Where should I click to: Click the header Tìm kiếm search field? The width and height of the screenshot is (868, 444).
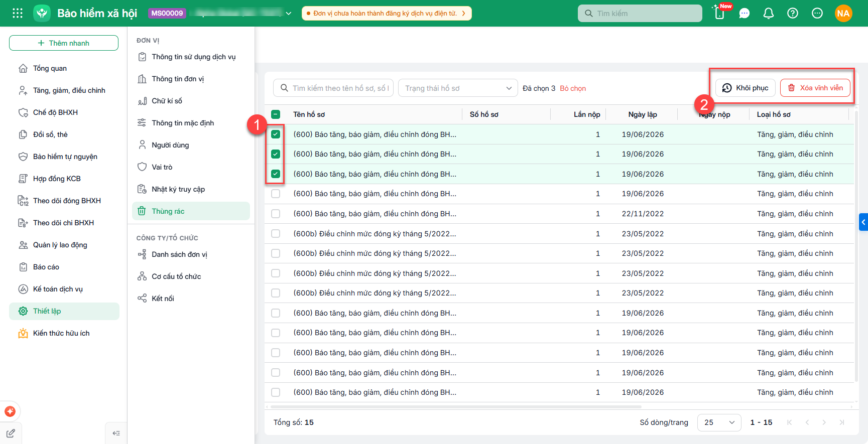[640, 14]
